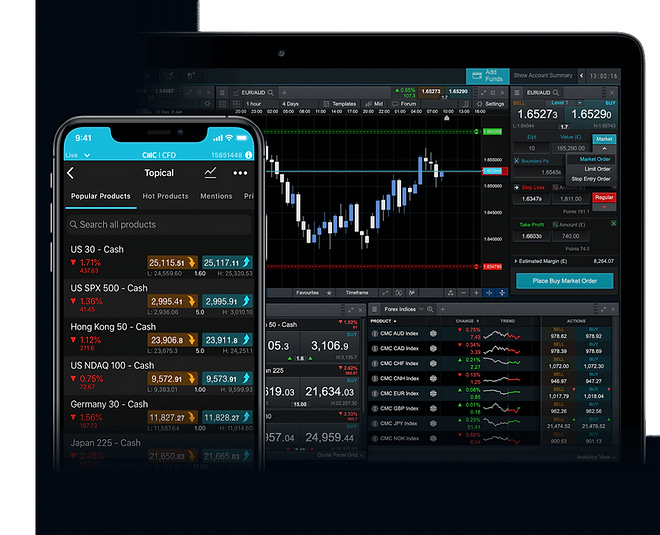The image size is (660, 535).
Task: Click the red stop loss price marker on chart
Action: (x=492, y=267)
